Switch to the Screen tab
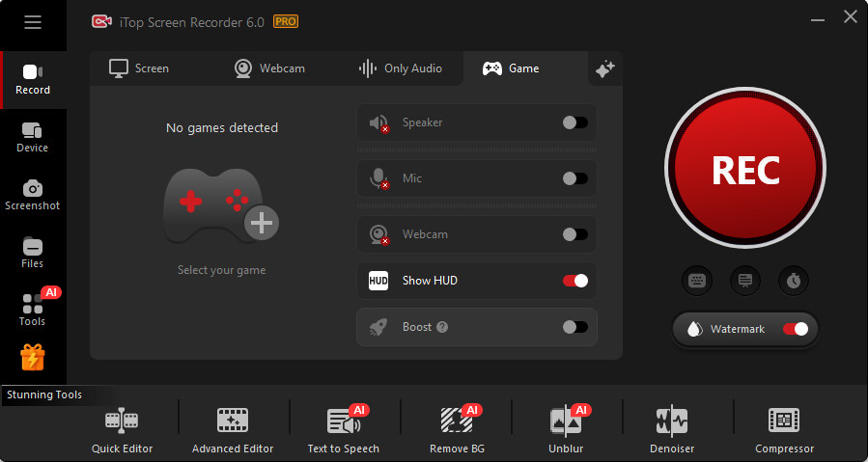The height and width of the screenshot is (462, 868). [x=139, y=68]
